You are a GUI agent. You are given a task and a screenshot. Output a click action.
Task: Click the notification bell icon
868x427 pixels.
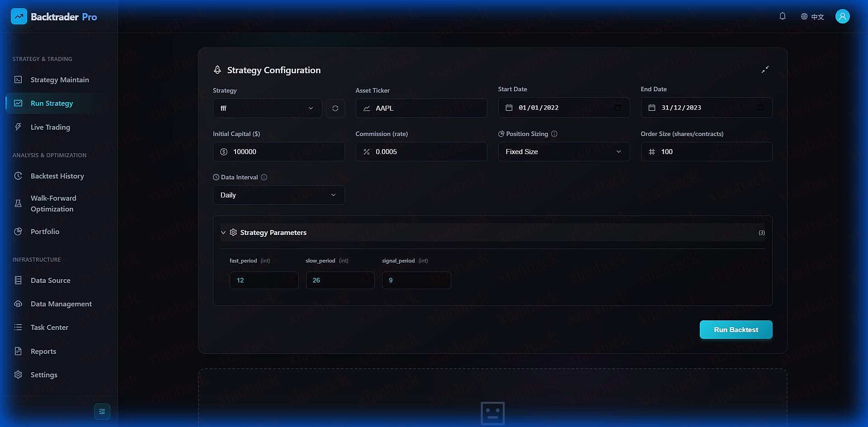coord(783,16)
